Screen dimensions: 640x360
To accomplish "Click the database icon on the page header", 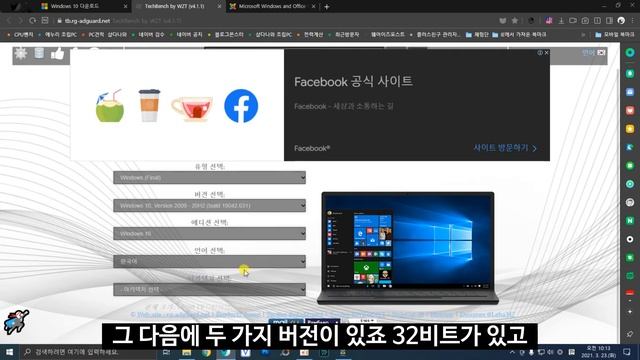I will point(39,53).
